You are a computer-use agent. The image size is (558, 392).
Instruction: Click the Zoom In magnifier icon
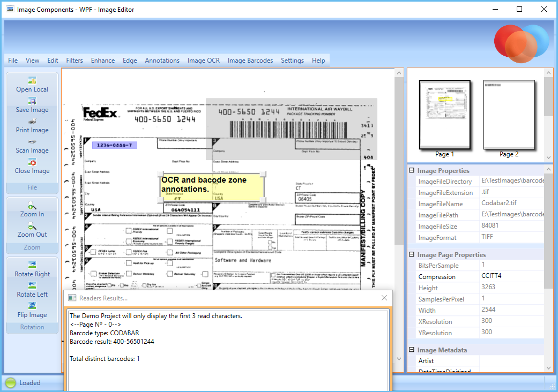click(x=32, y=206)
